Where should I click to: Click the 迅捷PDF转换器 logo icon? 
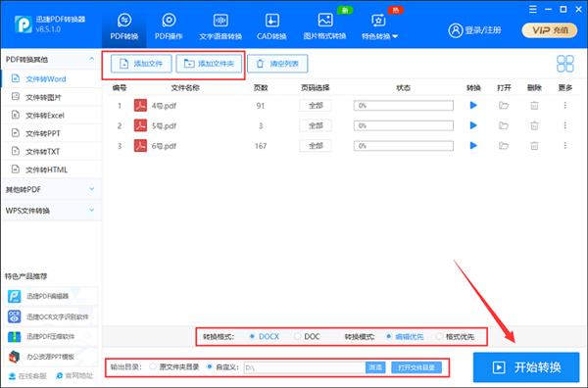[x=23, y=24]
